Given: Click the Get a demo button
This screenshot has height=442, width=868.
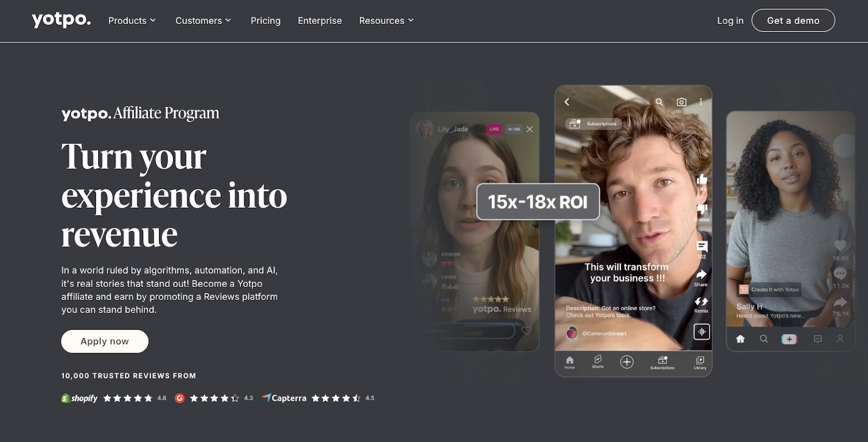Looking at the screenshot, I should tap(793, 20).
